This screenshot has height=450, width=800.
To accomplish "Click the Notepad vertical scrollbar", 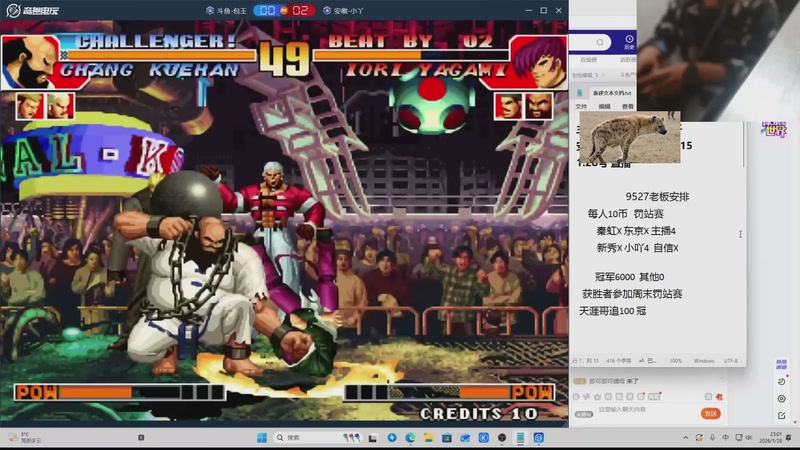I will 744,143.
